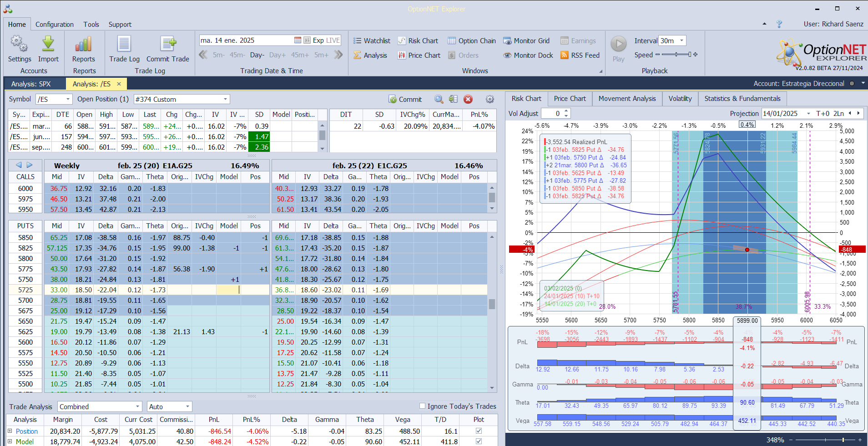
Task: Zoom out with the minus beside 348%
Action: pos(791,440)
